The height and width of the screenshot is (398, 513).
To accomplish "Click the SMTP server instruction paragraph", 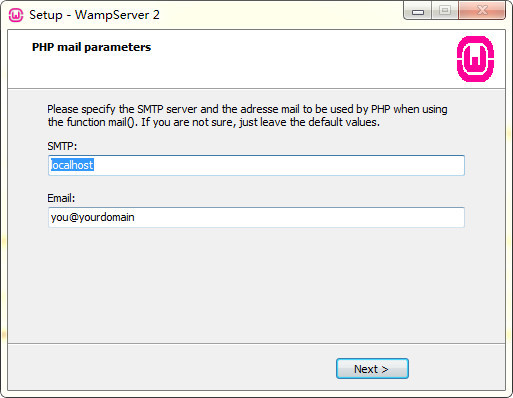I will click(247, 116).
